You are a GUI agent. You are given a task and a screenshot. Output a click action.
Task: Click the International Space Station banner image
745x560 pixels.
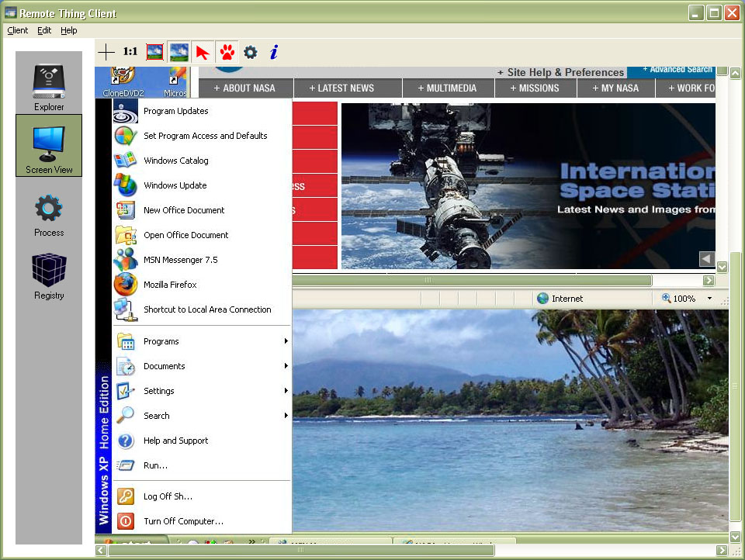[528, 185]
